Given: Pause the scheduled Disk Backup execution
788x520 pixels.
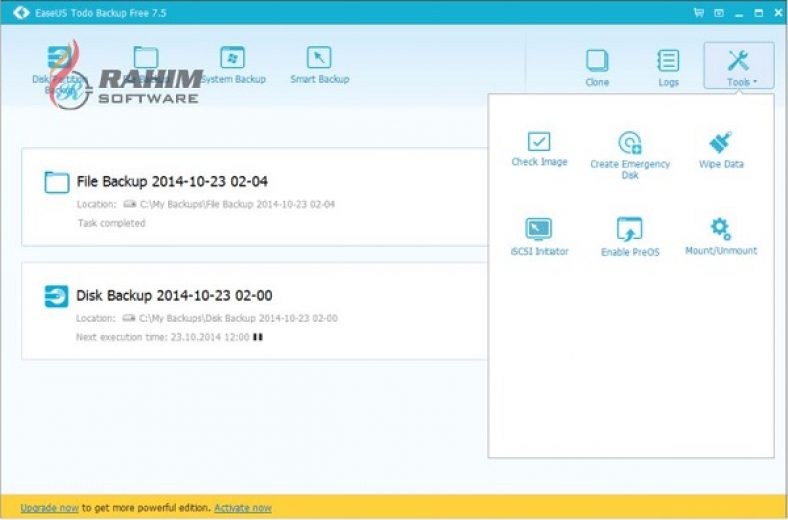Looking at the screenshot, I should [258, 337].
